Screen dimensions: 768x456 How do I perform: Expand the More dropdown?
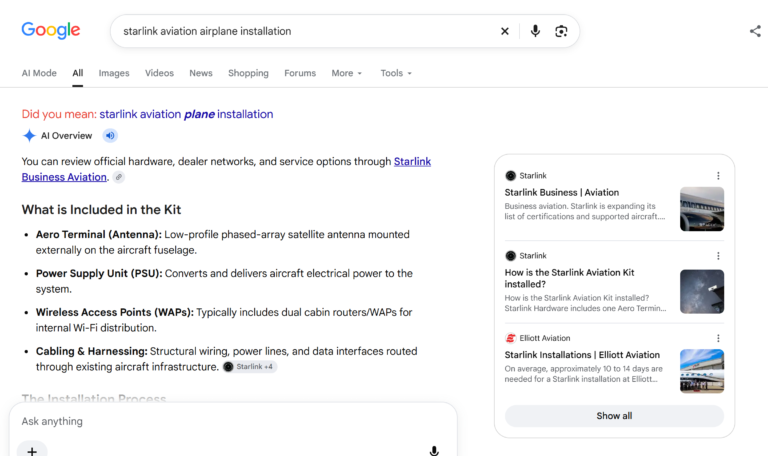point(347,73)
